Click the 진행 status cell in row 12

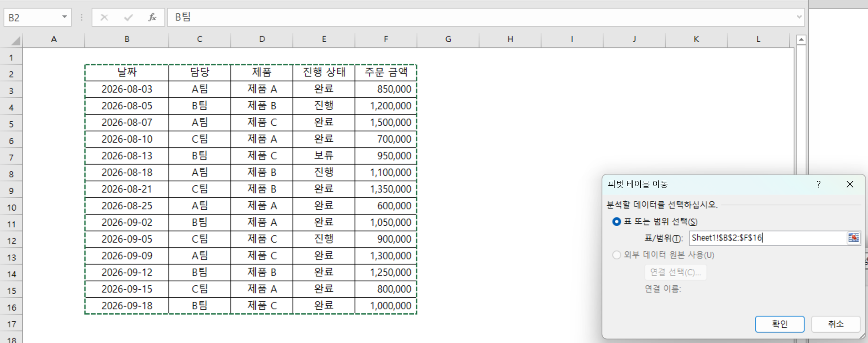324,239
